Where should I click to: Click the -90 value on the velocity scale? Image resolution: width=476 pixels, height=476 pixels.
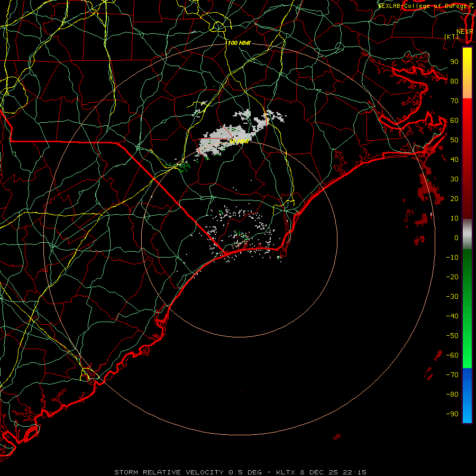pyautogui.click(x=452, y=414)
